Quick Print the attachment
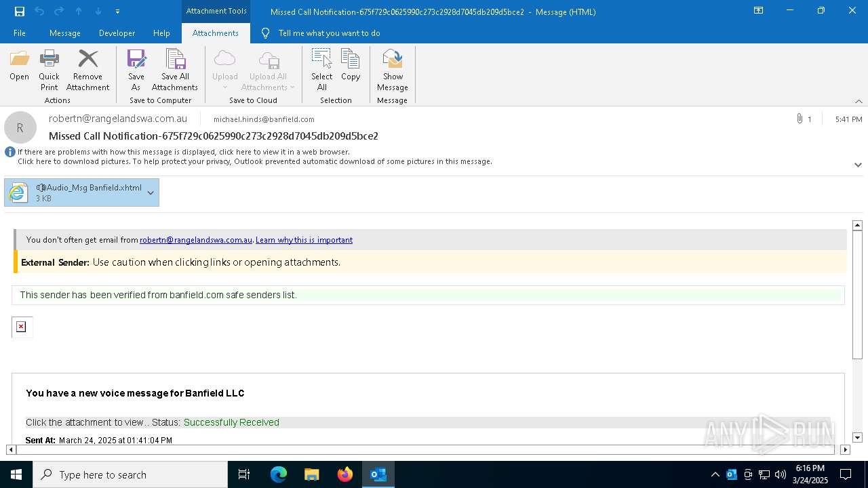868x488 pixels. point(49,70)
